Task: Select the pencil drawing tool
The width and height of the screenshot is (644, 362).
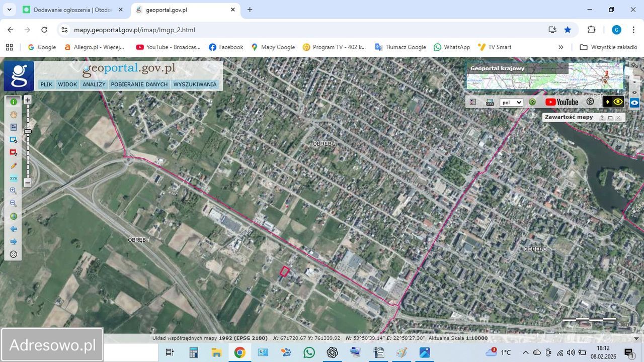Action: 14,165
